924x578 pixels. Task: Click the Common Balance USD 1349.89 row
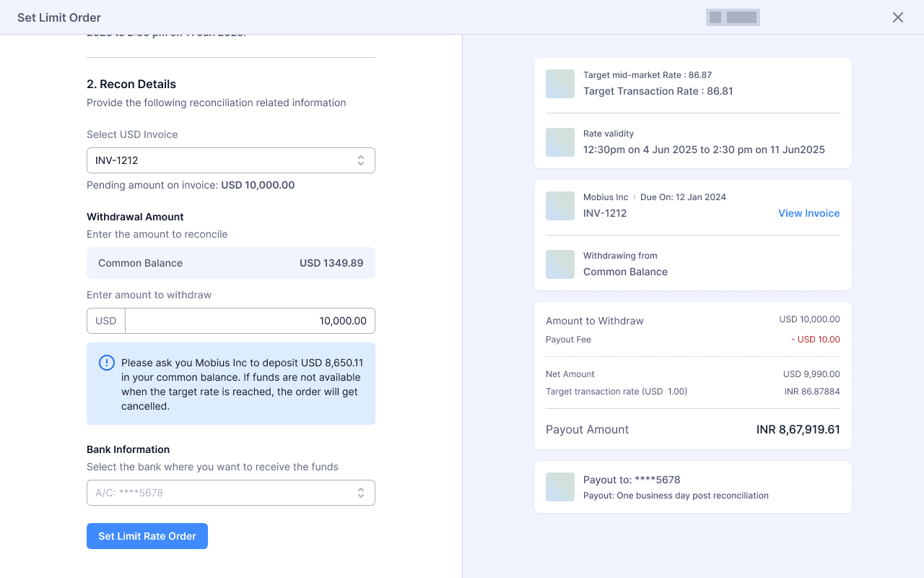tap(231, 263)
